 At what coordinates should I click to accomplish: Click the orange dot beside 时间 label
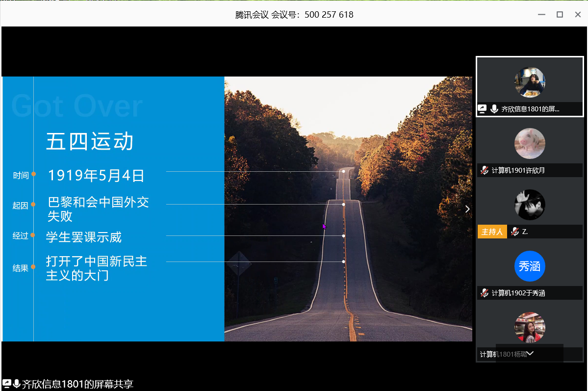pyautogui.click(x=33, y=174)
